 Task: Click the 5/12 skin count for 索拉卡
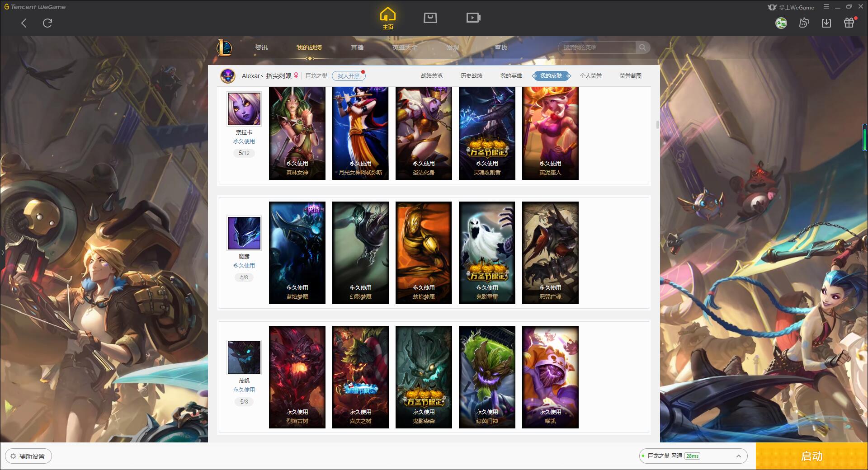(244, 153)
